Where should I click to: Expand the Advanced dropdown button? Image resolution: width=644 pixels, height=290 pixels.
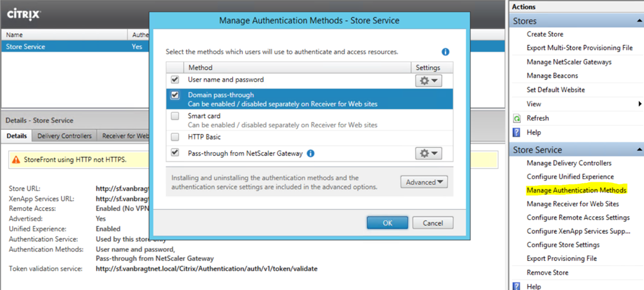tap(424, 182)
